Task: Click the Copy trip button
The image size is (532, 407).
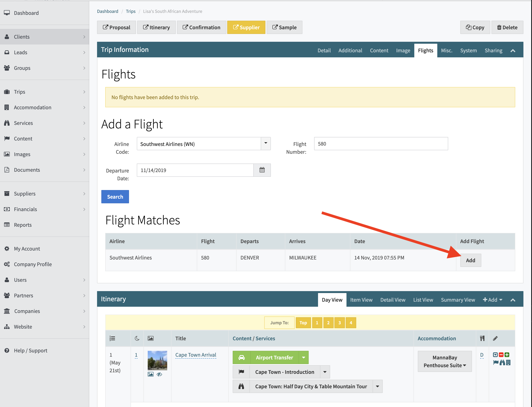Action: [475, 27]
